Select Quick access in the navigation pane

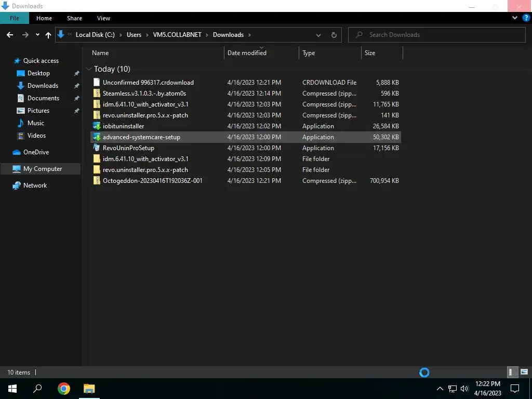point(41,61)
